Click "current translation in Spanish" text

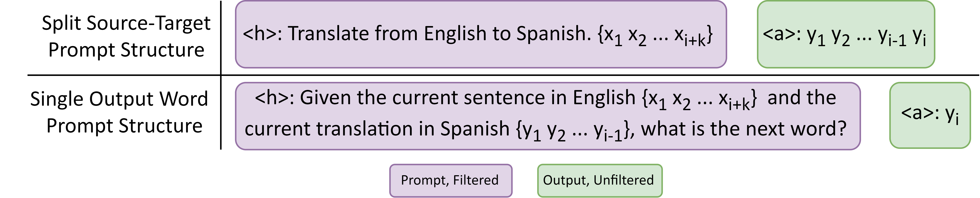(x=377, y=129)
